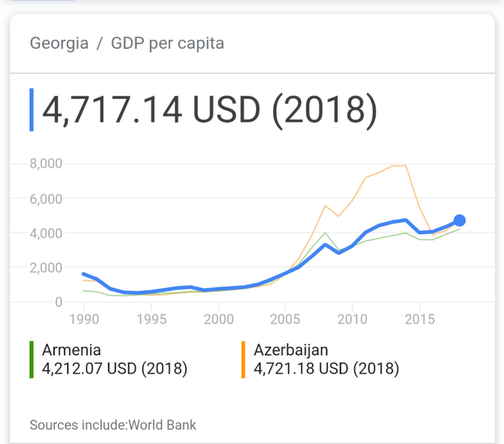Image resolution: width=504 pixels, height=444 pixels.
Task: Click Azerbaijan's 4,721.18 USD value
Action: 327,369
